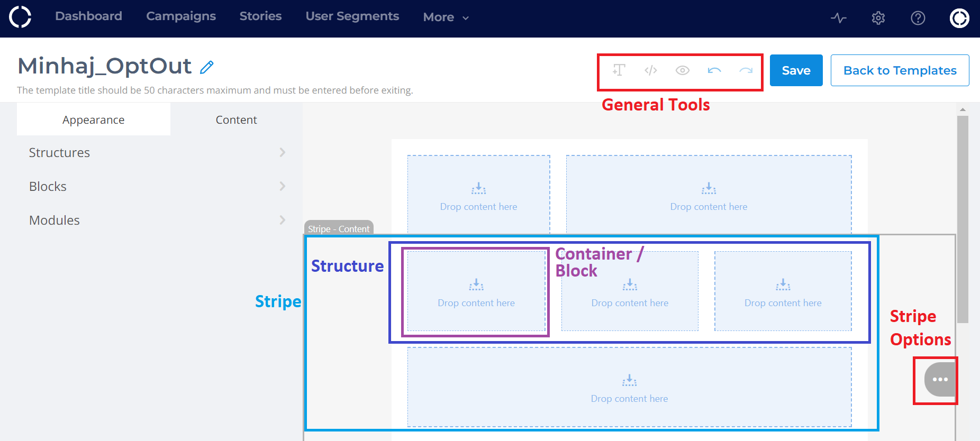
Task: Open the help question mark icon
Action: coord(918,19)
